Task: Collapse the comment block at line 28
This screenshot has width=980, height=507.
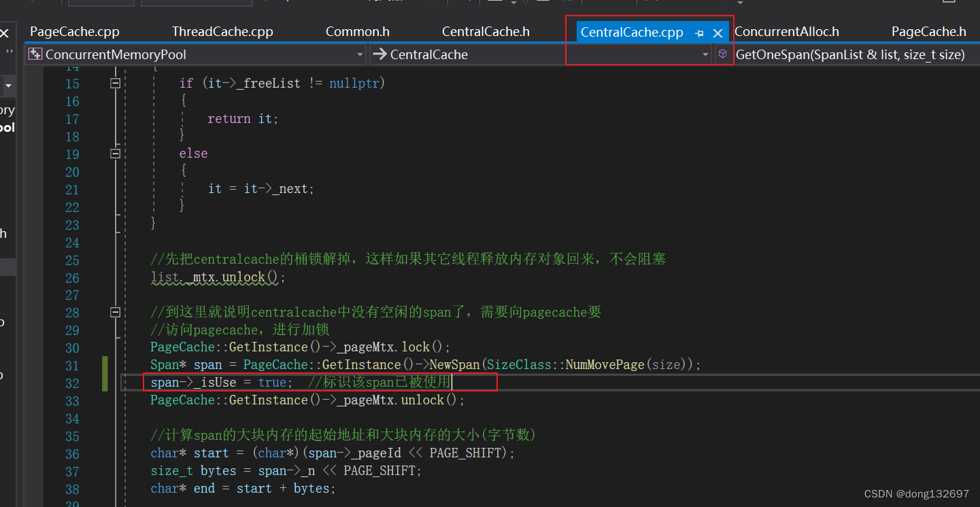Action: tap(115, 313)
